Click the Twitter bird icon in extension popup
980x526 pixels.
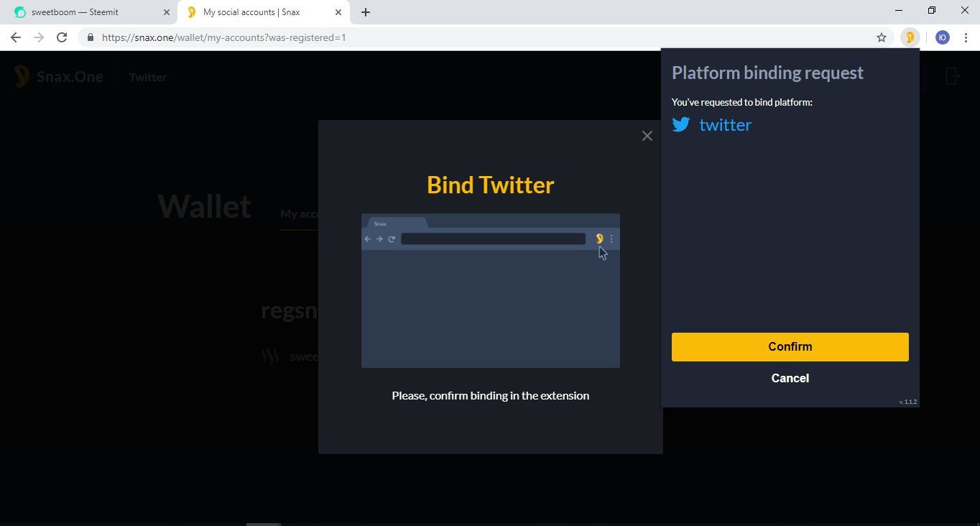tap(681, 124)
